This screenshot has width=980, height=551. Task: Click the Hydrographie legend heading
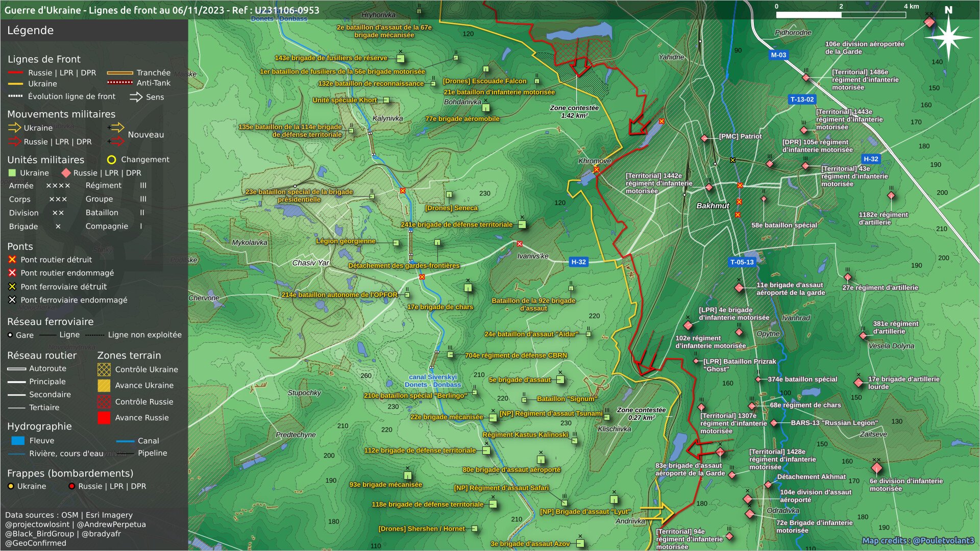pyautogui.click(x=39, y=427)
